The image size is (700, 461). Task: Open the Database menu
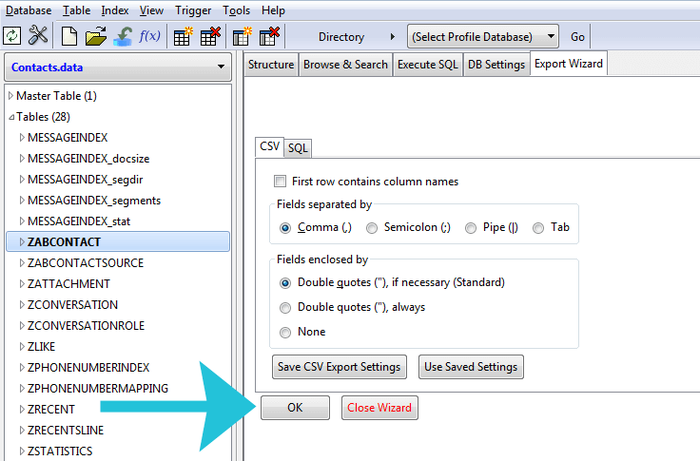tap(28, 10)
